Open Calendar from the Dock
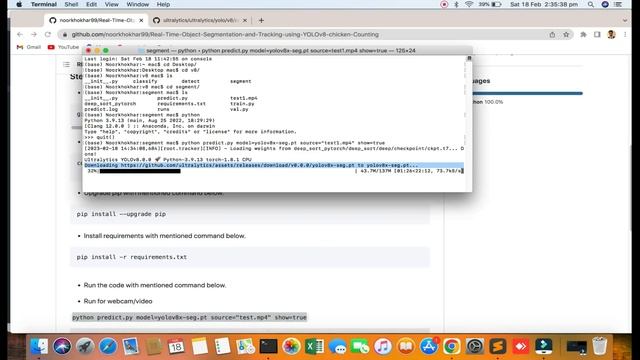 (176, 347)
